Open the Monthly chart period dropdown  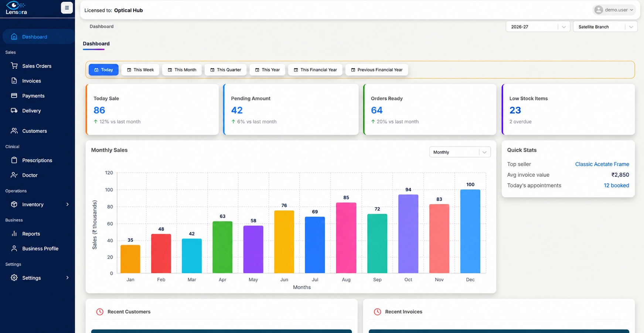click(x=460, y=152)
